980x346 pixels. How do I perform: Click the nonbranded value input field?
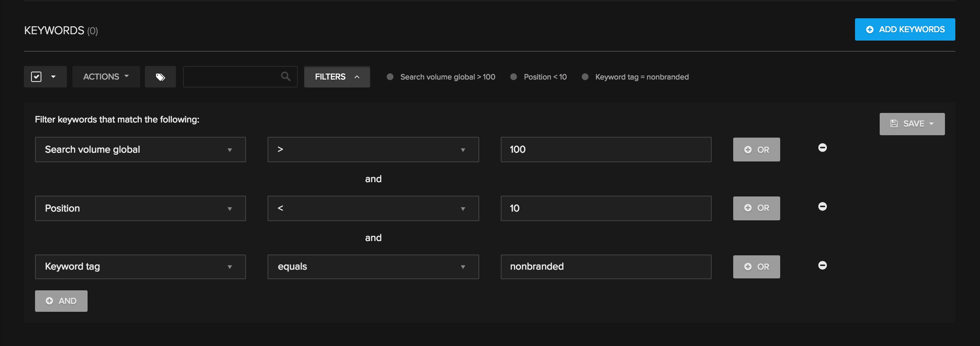(x=606, y=266)
